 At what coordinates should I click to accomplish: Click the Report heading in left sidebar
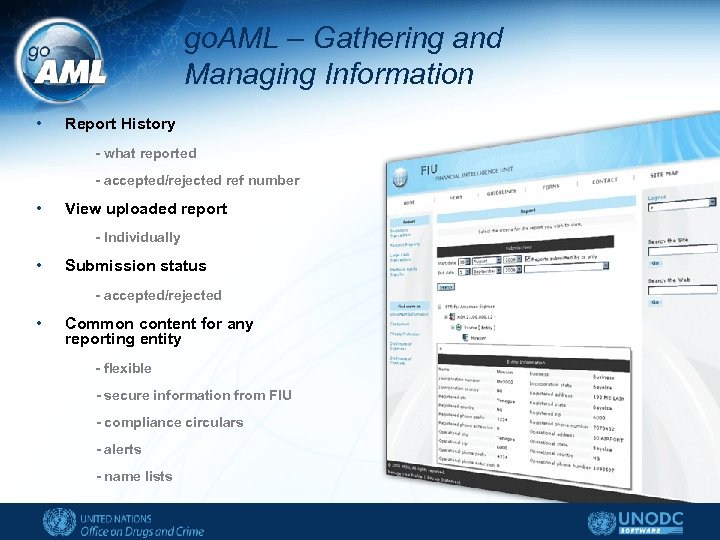pos(409,222)
